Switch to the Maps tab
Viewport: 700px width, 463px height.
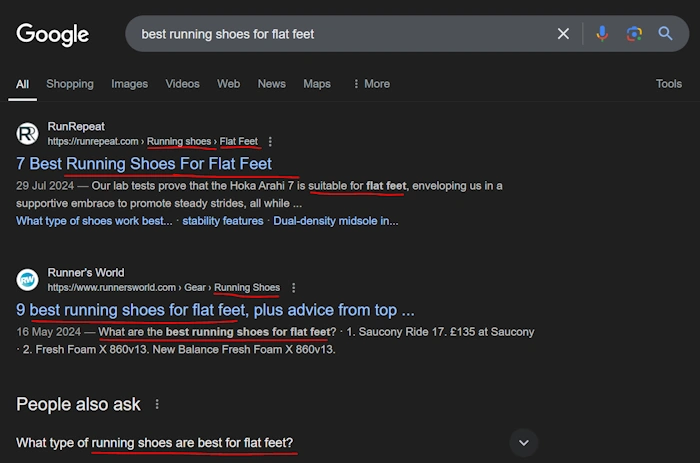(317, 84)
